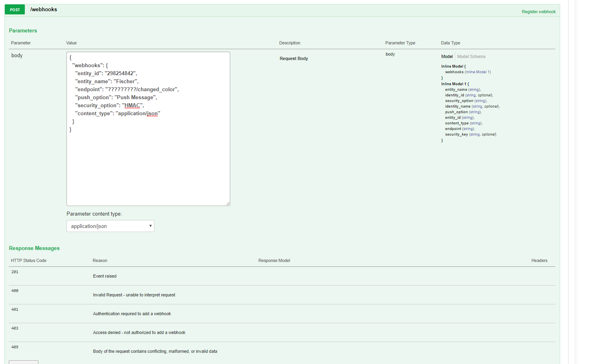Click the security_option model property
This screenshot has width=589, height=364.
coord(459,101)
